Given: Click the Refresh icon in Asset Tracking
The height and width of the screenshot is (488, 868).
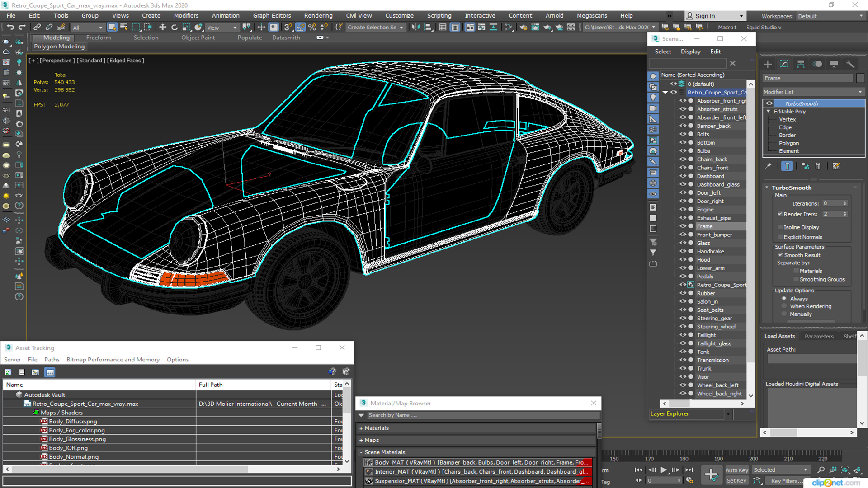Looking at the screenshot, I should (8, 372).
